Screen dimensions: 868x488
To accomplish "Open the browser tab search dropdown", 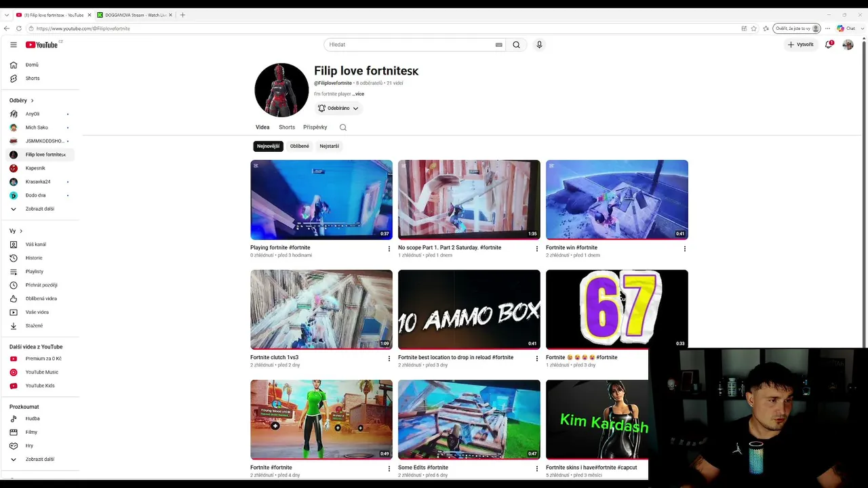I will (x=7, y=15).
